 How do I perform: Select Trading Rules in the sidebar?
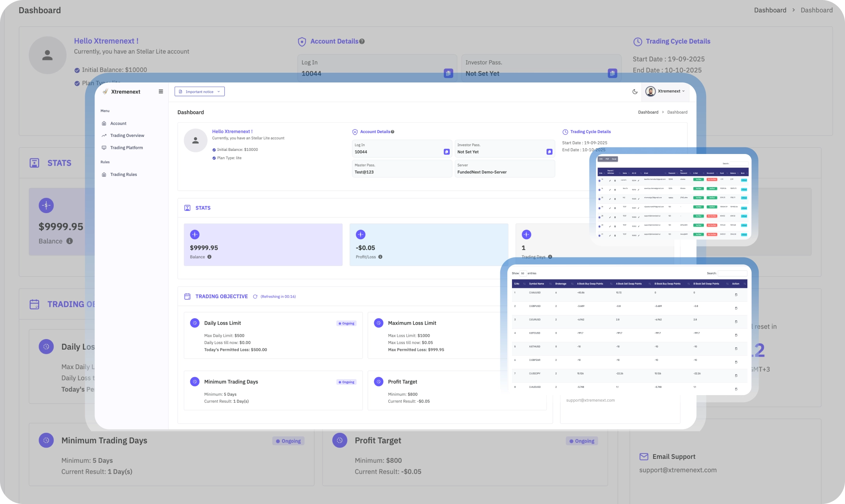click(x=123, y=175)
